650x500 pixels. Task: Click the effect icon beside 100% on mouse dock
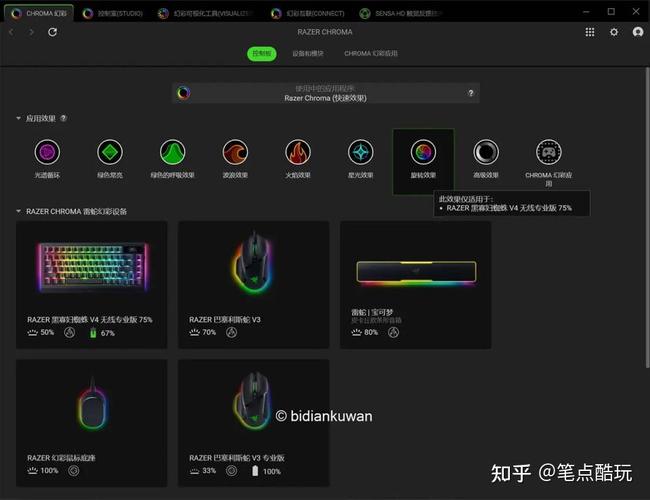pyautogui.click(x=74, y=471)
